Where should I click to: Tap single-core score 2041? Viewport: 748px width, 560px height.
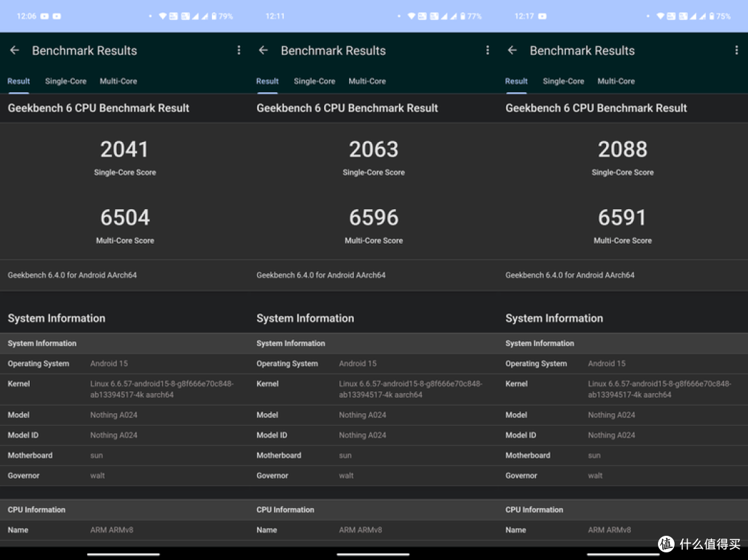125,150
